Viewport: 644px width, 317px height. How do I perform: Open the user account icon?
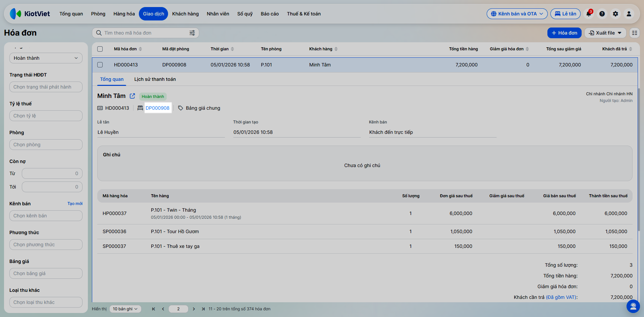pos(629,14)
